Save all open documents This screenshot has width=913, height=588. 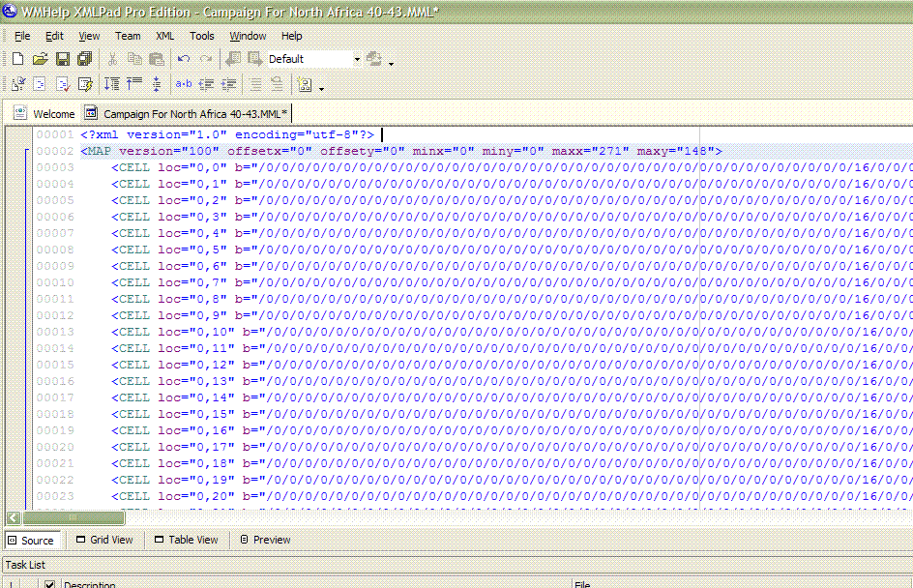coord(85,59)
